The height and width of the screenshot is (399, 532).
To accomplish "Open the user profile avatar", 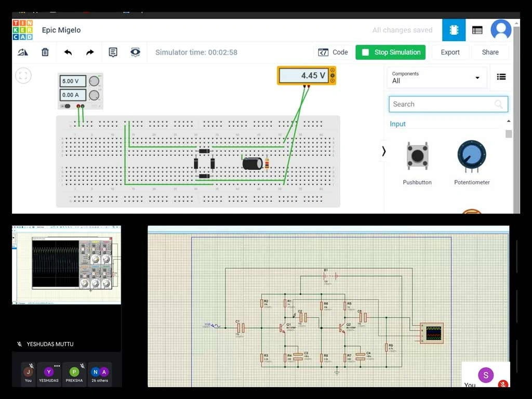I will [x=501, y=30].
